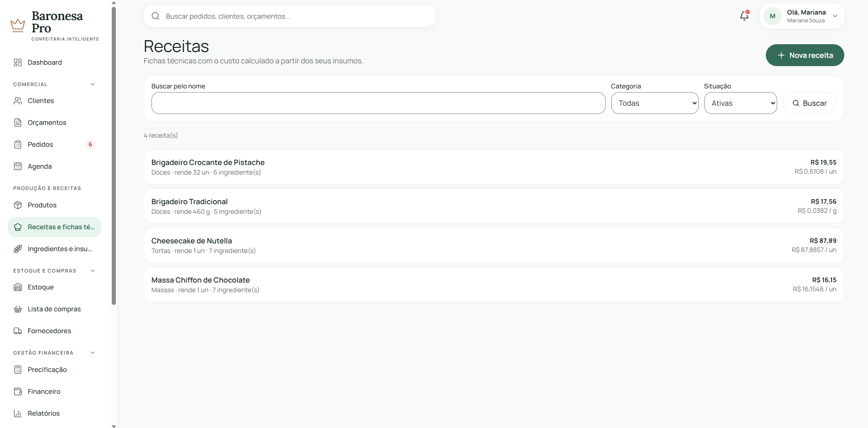Screen dimensions: 868x428
Task: Open Relatórios from the sidebar
Action: (54, 413)
